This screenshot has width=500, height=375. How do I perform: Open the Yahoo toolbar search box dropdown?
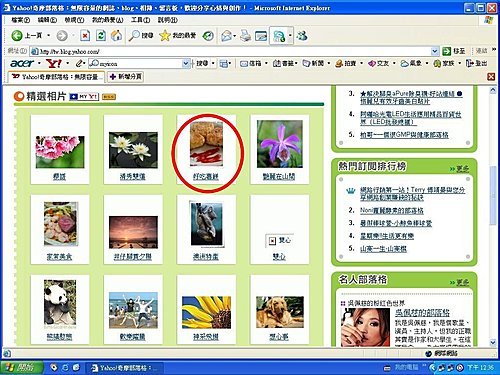point(186,63)
